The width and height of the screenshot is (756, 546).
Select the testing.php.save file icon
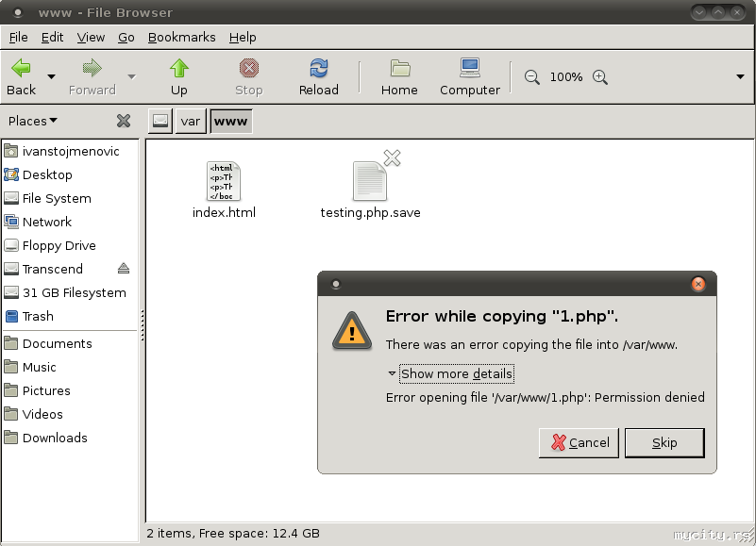pyautogui.click(x=369, y=181)
